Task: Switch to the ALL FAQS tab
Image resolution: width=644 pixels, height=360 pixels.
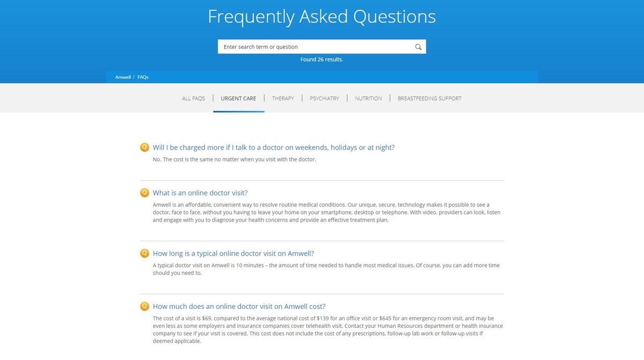Action: tap(193, 98)
